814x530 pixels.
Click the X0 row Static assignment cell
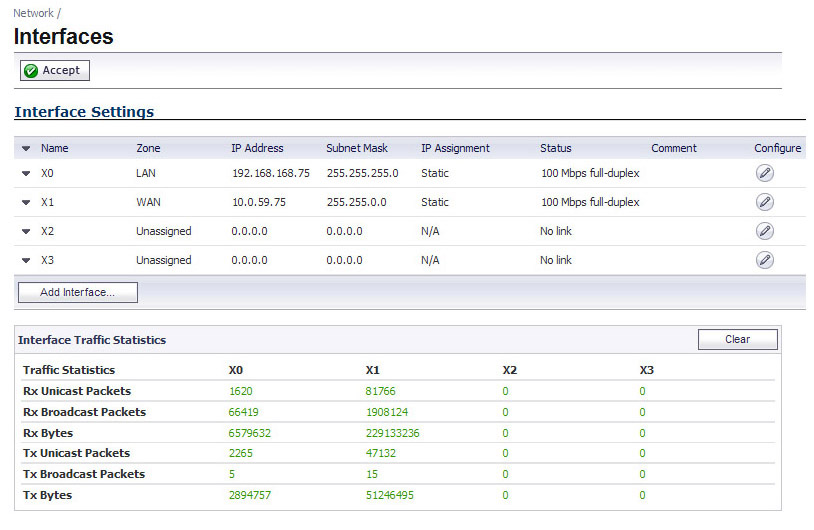click(435, 173)
